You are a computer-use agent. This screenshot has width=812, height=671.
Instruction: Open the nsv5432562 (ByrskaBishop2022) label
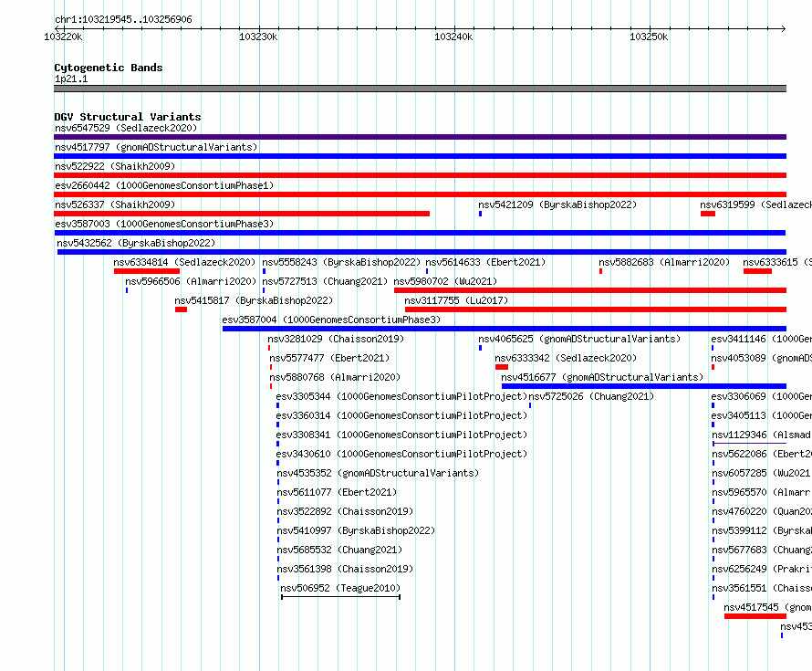point(136,243)
